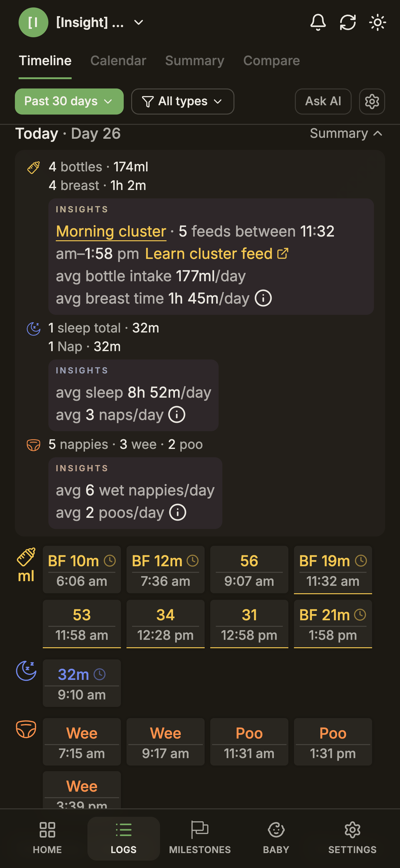Open the notifications bell
Viewport: 400px width, 868px height.
[x=318, y=23]
